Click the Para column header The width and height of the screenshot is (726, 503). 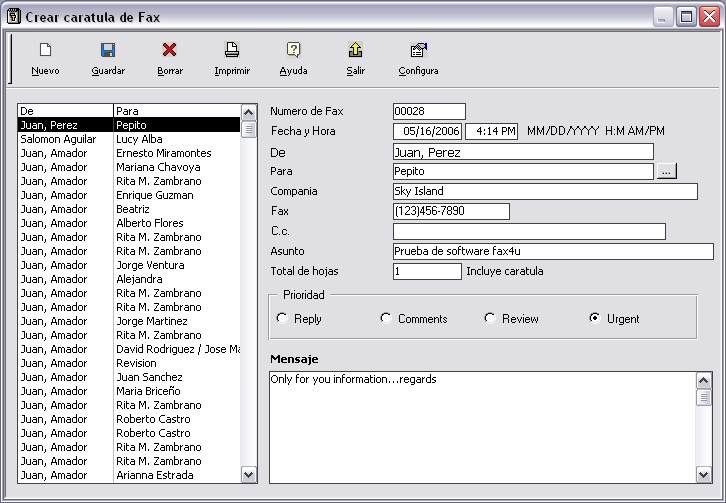pos(177,111)
